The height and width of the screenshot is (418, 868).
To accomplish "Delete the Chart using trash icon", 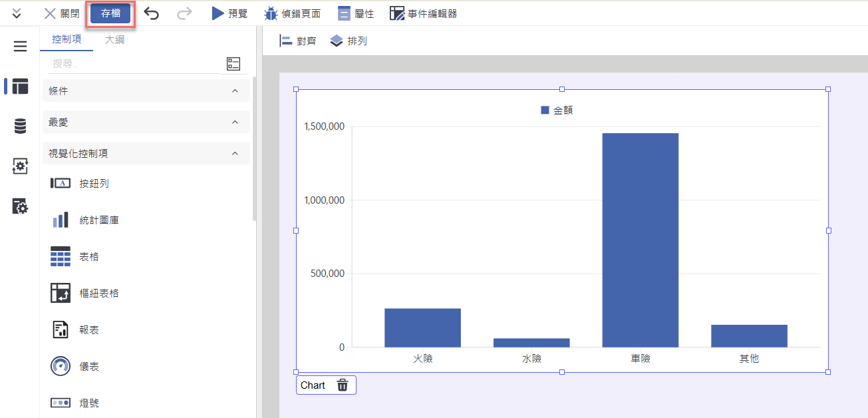I will pyautogui.click(x=343, y=385).
